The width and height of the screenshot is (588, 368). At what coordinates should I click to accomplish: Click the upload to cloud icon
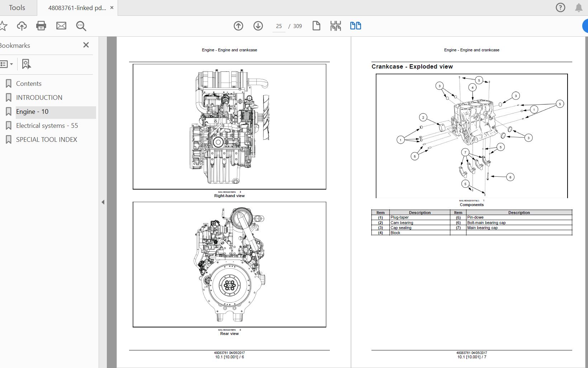click(22, 26)
